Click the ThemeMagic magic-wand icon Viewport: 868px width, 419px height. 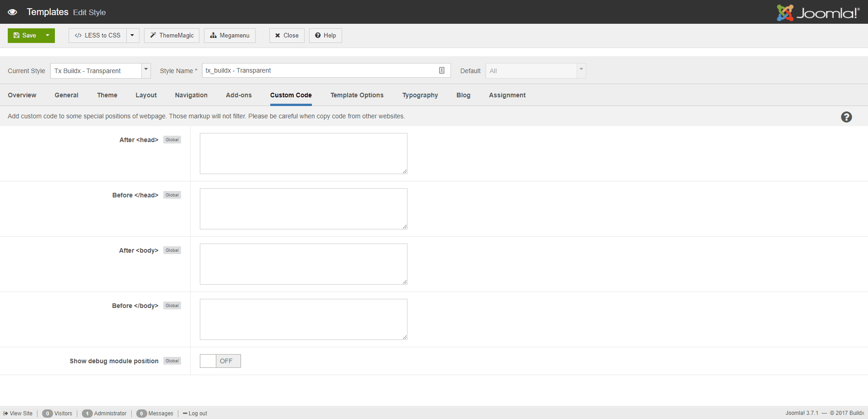(153, 35)
